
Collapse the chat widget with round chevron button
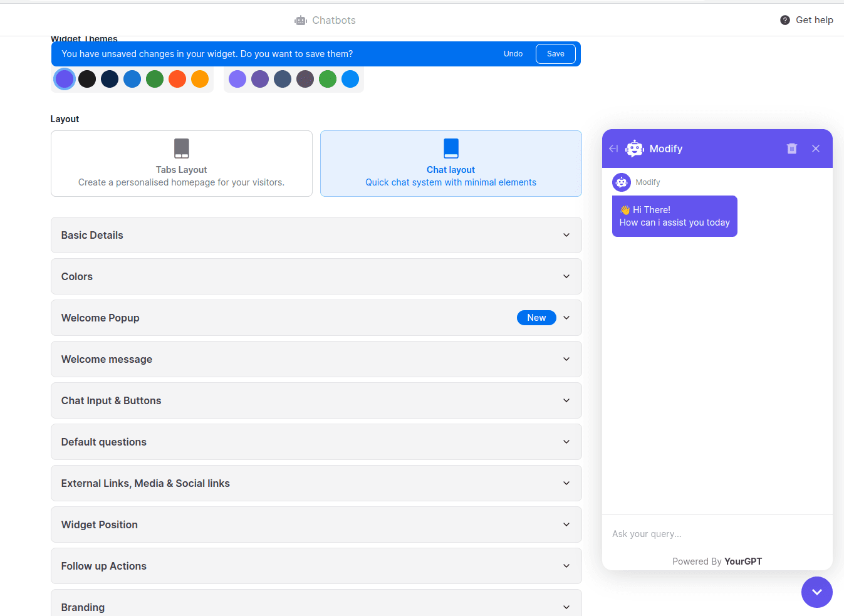817,592
